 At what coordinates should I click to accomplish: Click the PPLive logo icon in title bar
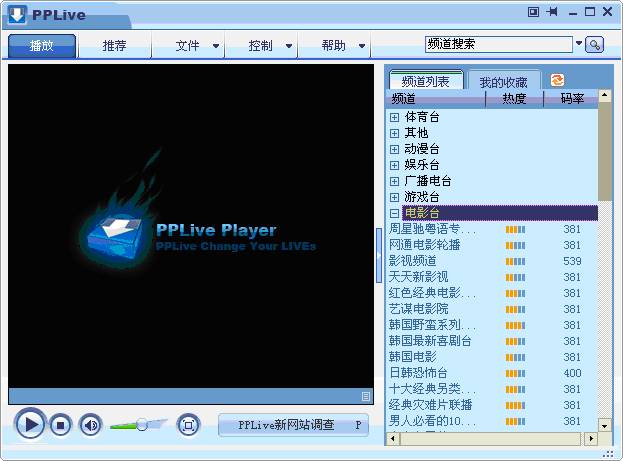[17, 15]
